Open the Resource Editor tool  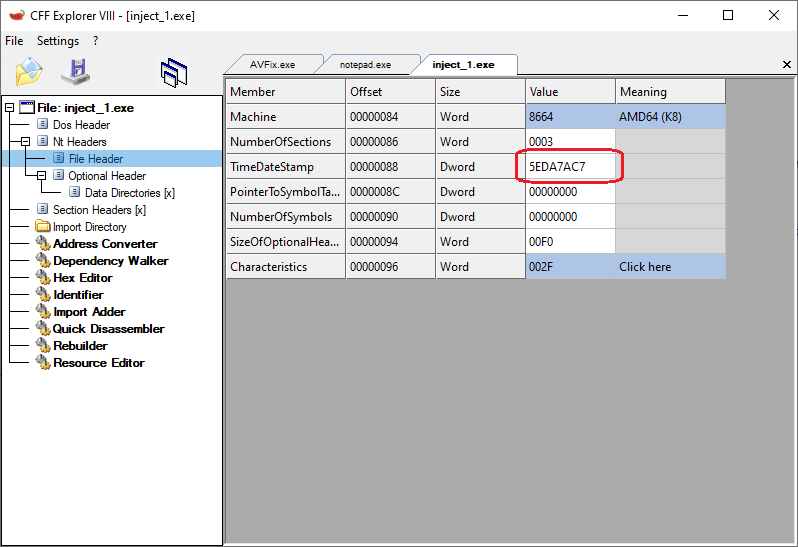(x=99, y=363)
